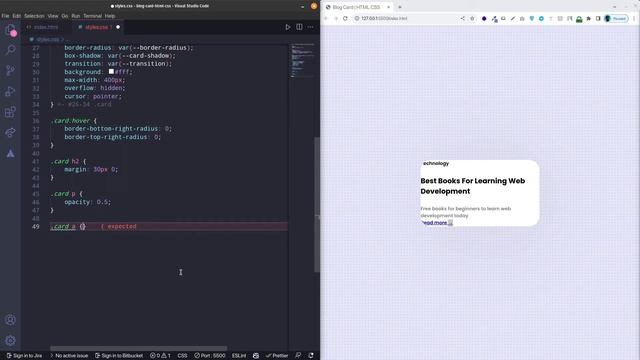Click line number 49 in the gutter

click(x=36, y=227)
